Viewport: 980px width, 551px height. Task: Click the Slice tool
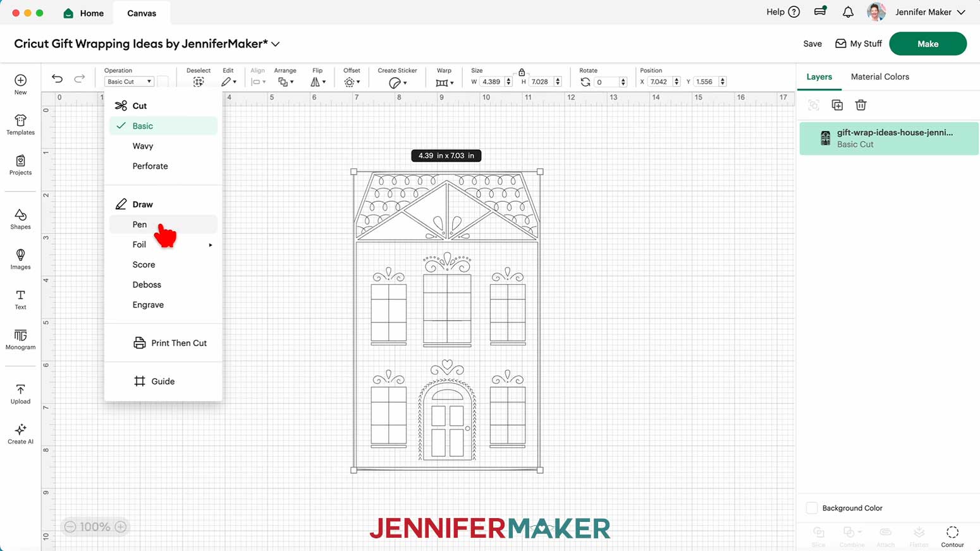pyautogui.click(x=818, y=536)
